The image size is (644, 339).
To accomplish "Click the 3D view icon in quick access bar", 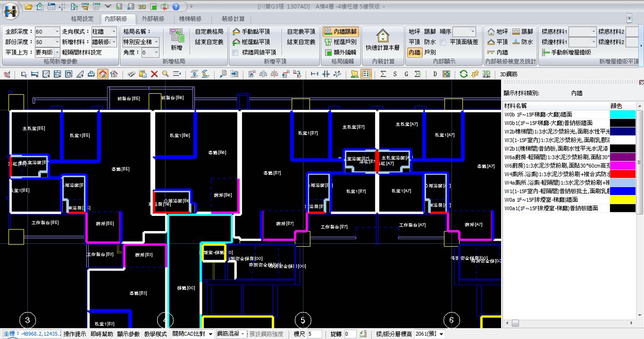I will (x=142, y=6).
